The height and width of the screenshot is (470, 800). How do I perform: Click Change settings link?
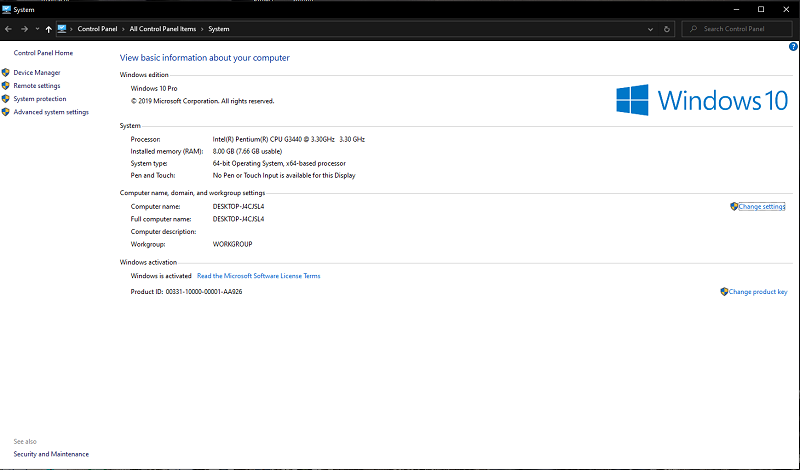click(762, 207)
